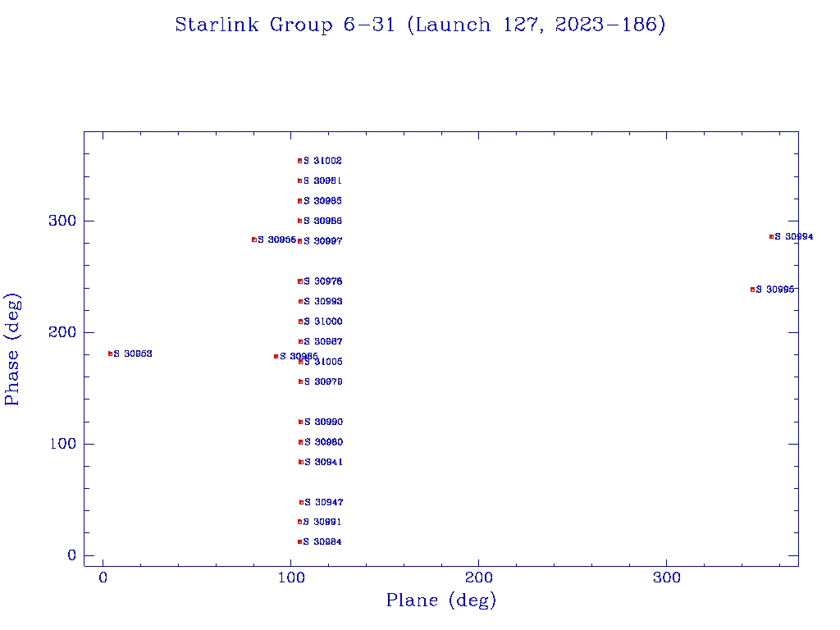Click the "300" tick on the Phase axis
The height and width of the screenshot is (630, 840).
(62, 221)
